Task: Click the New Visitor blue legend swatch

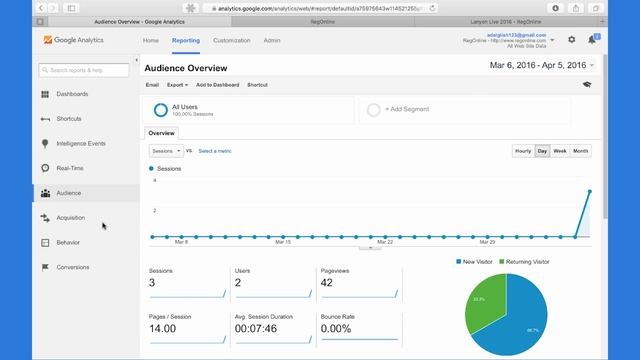Action: (x=458, y=262)
